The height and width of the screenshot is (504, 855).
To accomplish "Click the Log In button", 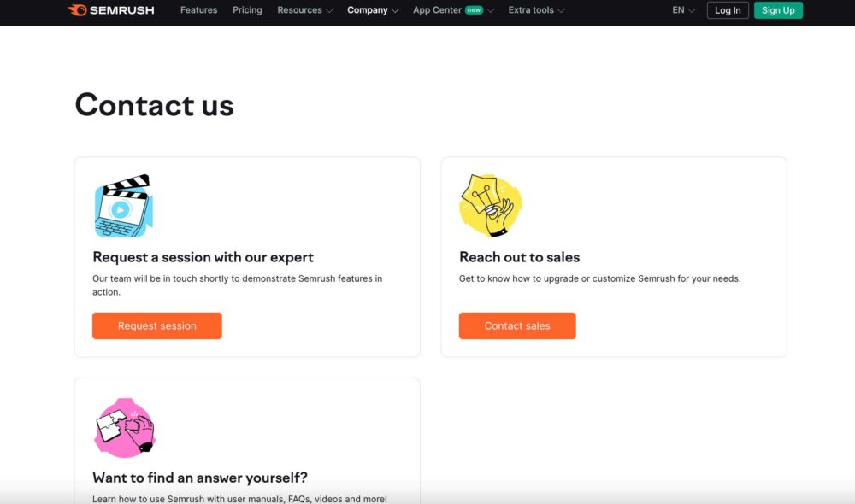I will (728, 10).
